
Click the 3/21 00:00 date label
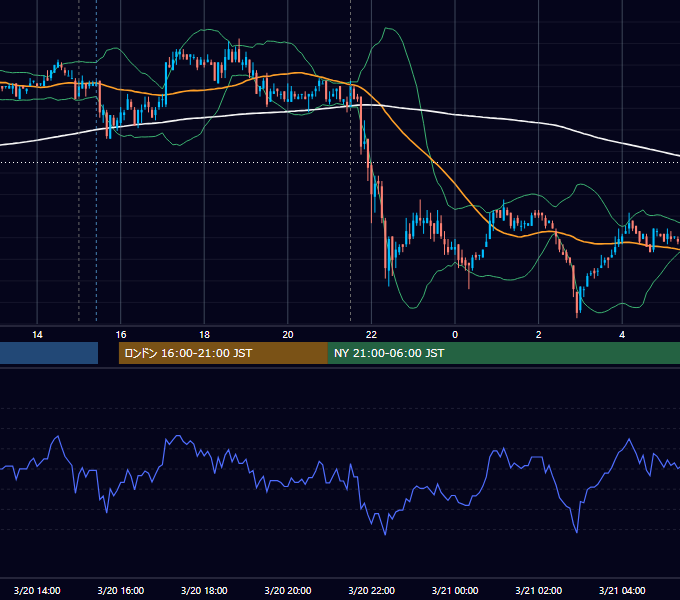(455, 590)
